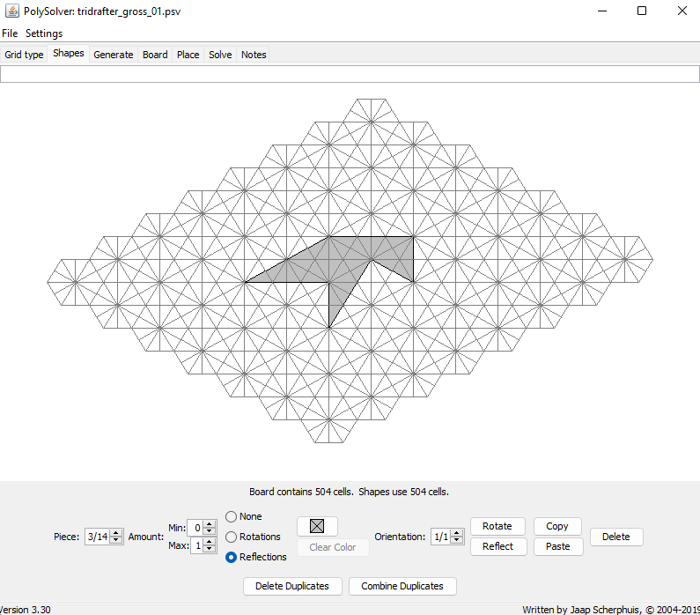Image resolution: width=700 pixels, height=615 pixels.
Task: Click the Orientation value field 1/1
Action: [x=441, y=537]
